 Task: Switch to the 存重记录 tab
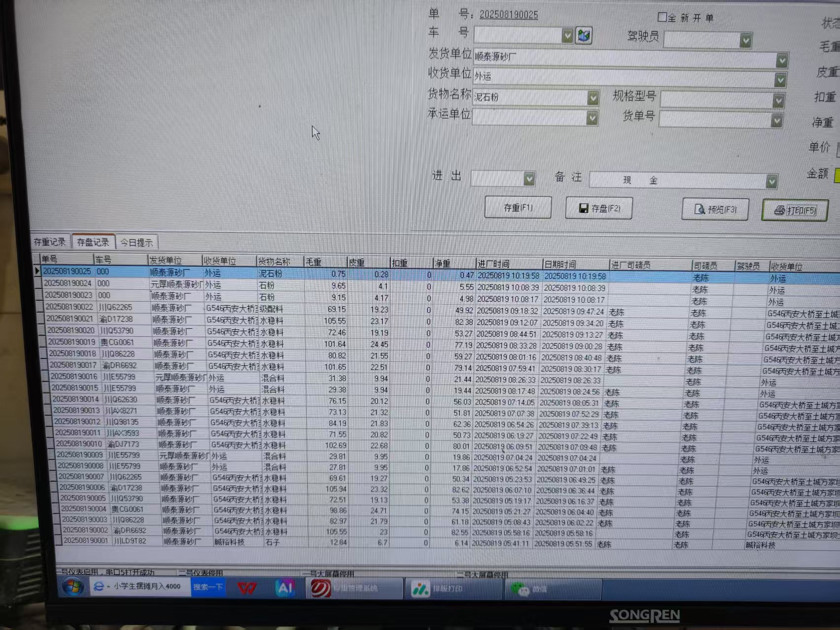pos(50,242)
